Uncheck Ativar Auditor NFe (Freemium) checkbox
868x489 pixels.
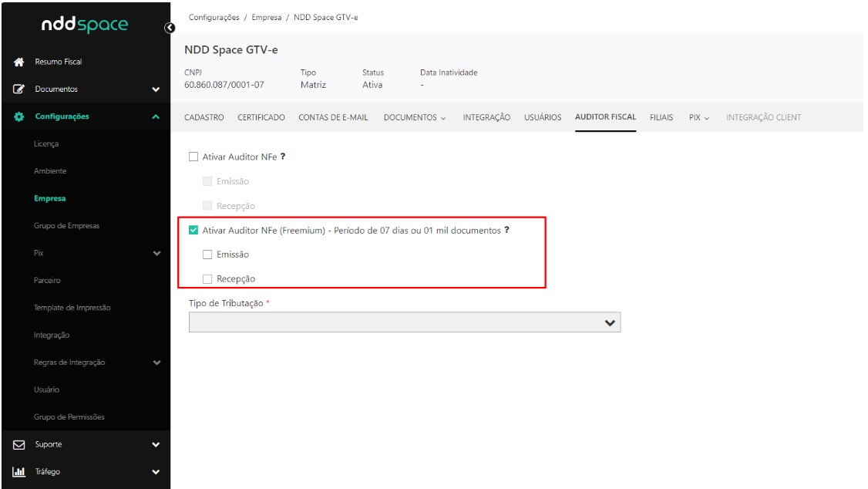click(x=193, y=230)
